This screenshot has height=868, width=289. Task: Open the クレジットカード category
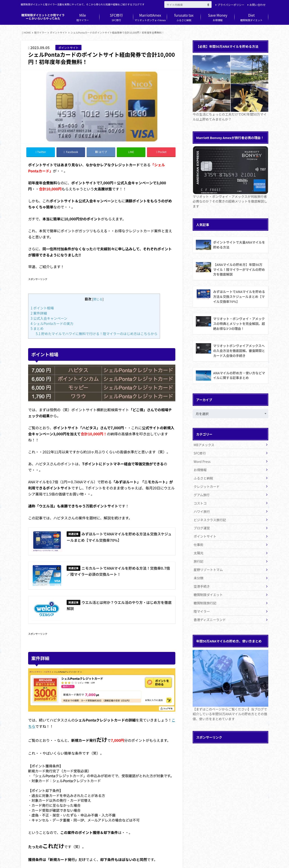230,487
